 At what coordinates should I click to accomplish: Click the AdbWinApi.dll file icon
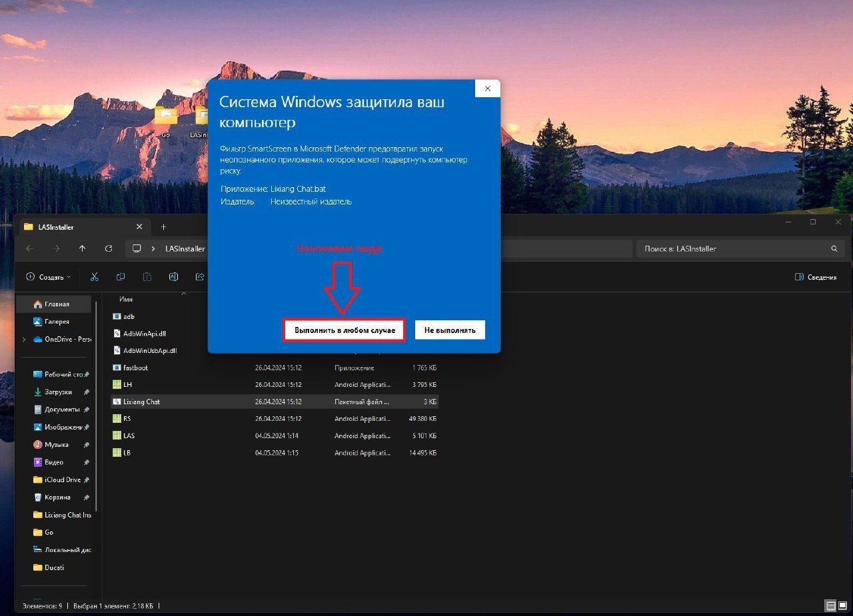click(117, 333)
